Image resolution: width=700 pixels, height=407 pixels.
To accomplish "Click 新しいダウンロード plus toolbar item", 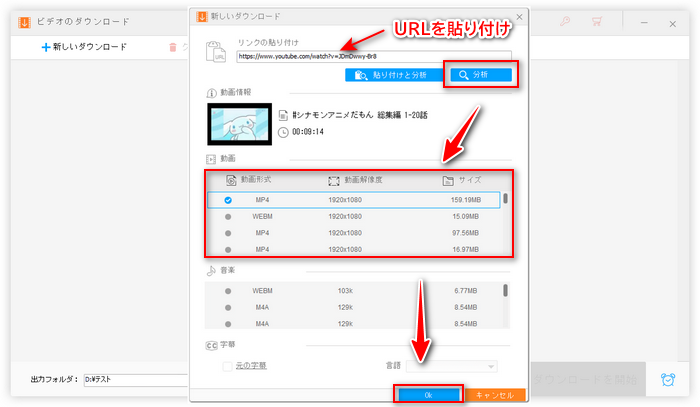I will 85,47.
